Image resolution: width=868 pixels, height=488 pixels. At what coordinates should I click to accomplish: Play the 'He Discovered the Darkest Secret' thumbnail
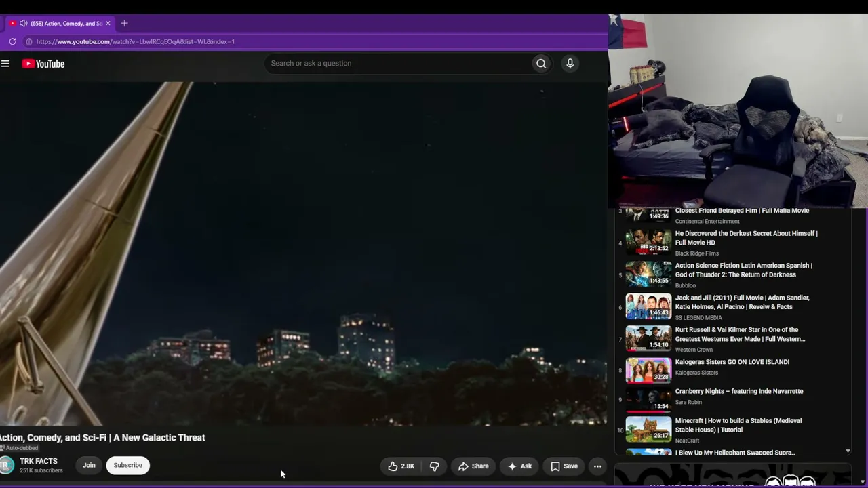(648, 241)
